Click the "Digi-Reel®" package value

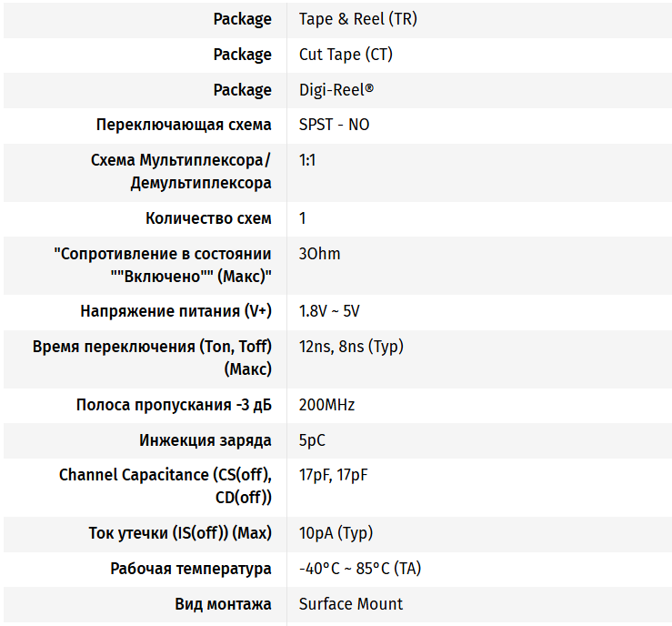336,90
